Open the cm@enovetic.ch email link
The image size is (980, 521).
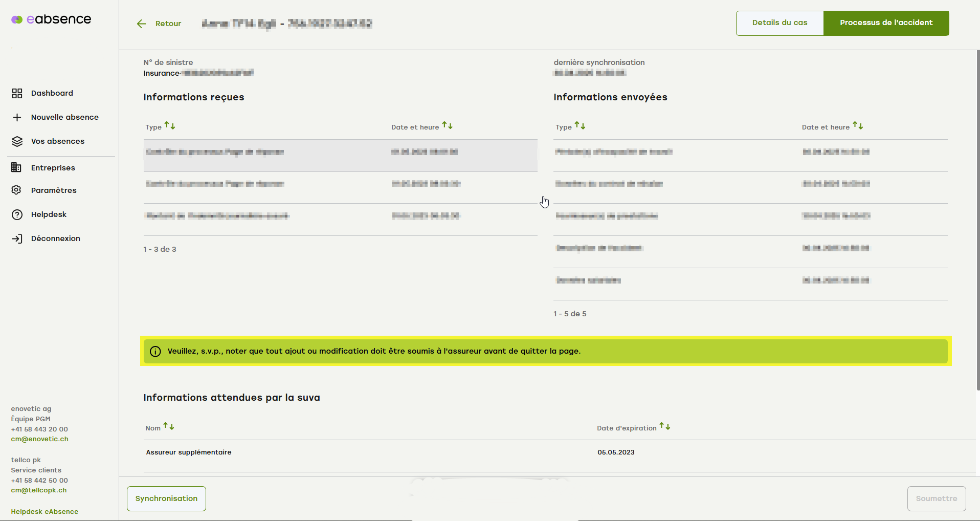click(x=39, y=439)
